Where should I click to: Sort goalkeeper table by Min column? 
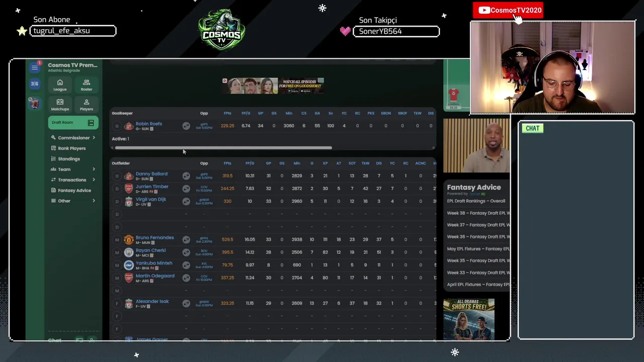(x=289, y=114)
